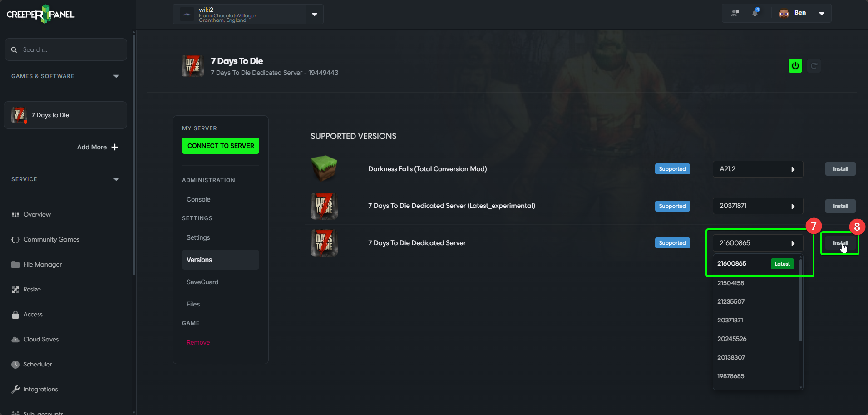The height and width of the screenshot is (415, 868).
Task: Collapse the SERVICE section chevron
Action: coord(116,179)
